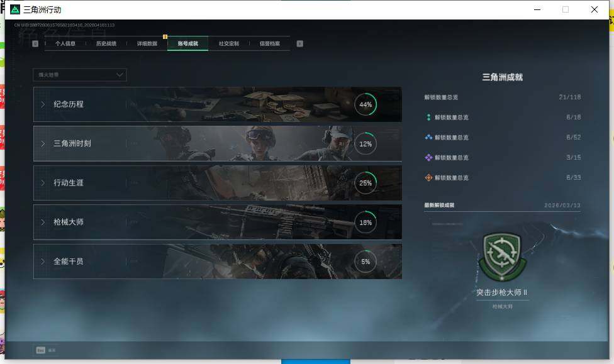Switch to the 历史战绩 tab
The image size is (614, 364).
[106, 43]
